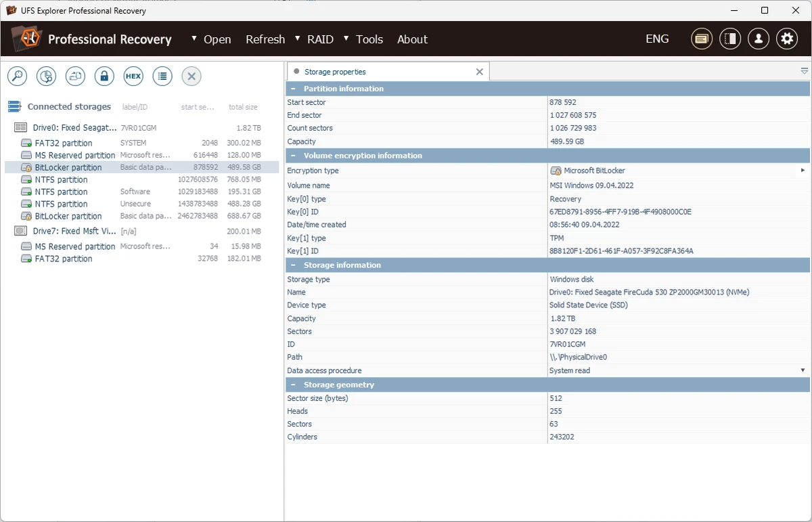Click the Path value PhysicalDrive0

point(578,357)
